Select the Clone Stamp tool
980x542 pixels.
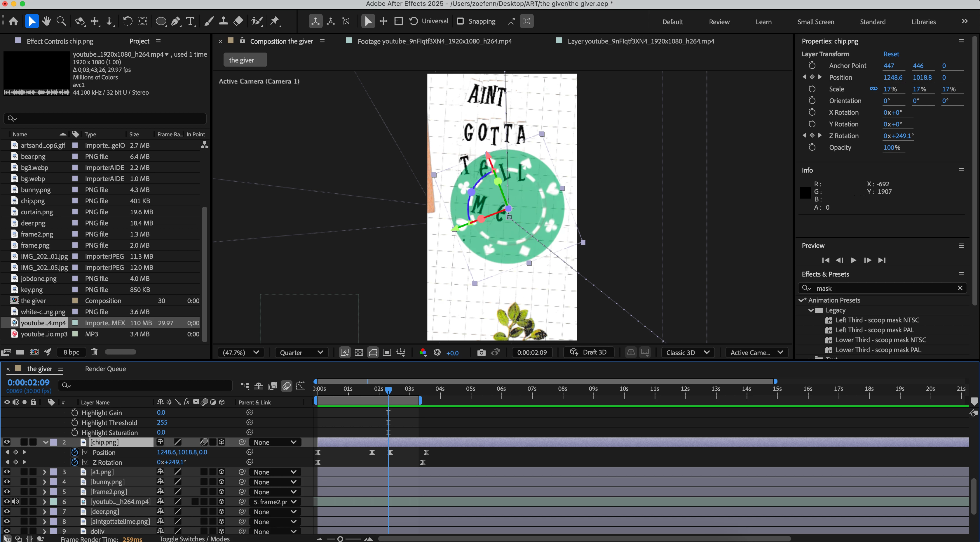pos(223,21)
